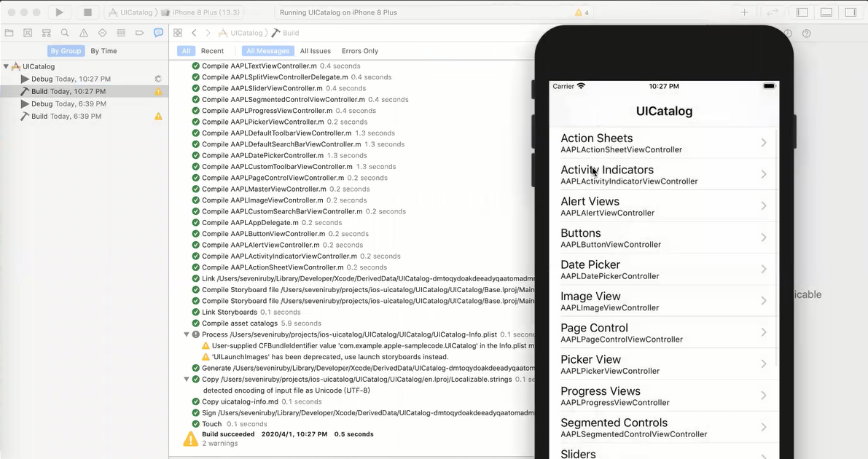This screenshot has width=868, height=459.
Task: Open Buttons row in the simulator
Action: [664, 238]
